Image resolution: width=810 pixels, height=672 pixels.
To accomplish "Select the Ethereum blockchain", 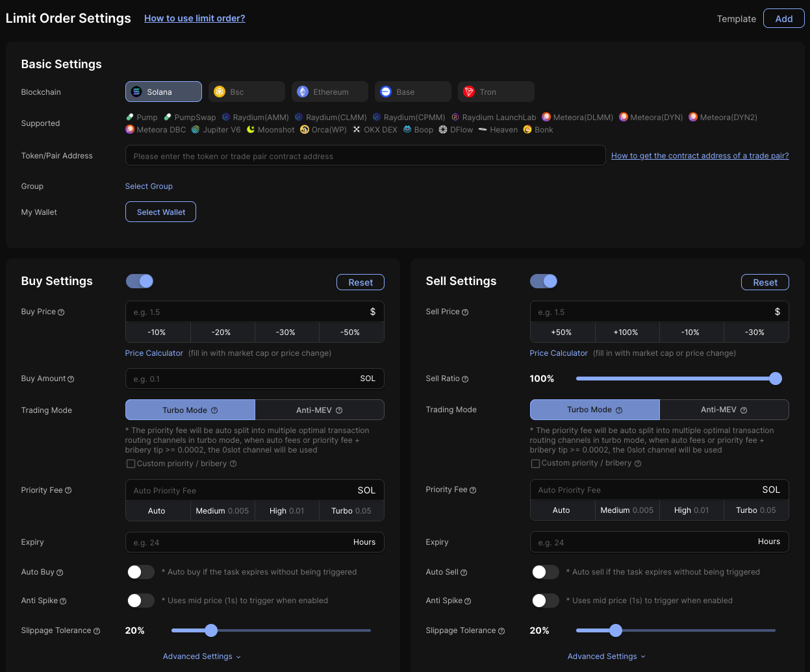I will tap(330, 92).
